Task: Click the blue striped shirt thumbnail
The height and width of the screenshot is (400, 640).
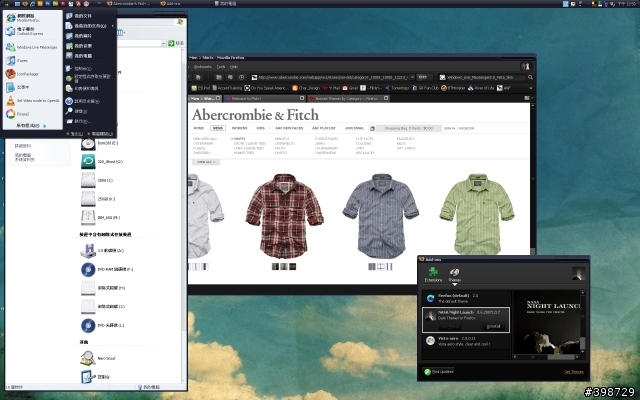Action: click(380, 216)
